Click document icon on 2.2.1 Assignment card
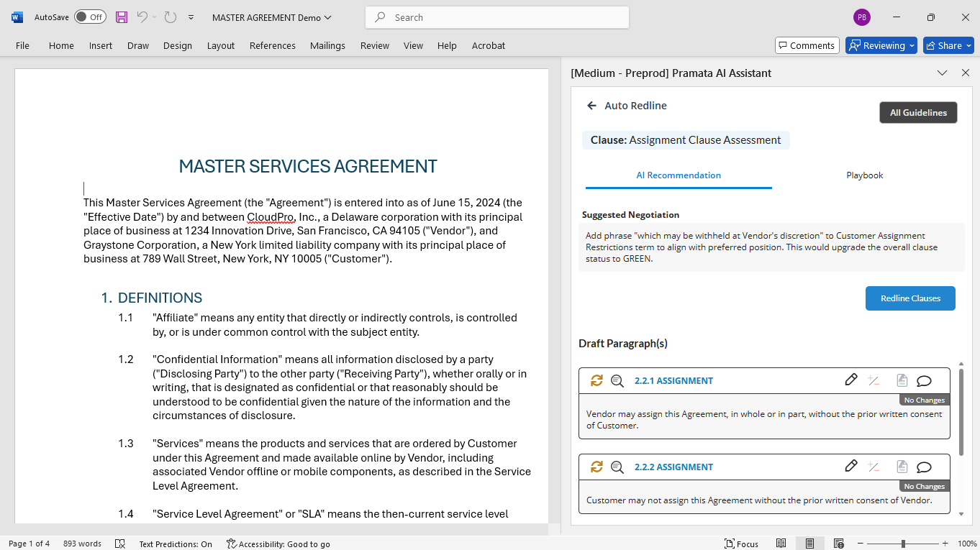This screenshot has width=980, height=550. click(x=902, y=380)
